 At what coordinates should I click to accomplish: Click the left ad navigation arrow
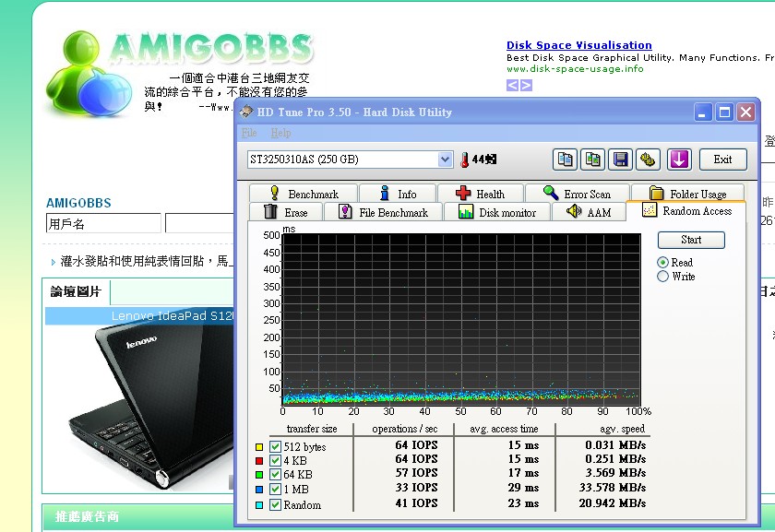pyautogui.click(x=513, y=86)
